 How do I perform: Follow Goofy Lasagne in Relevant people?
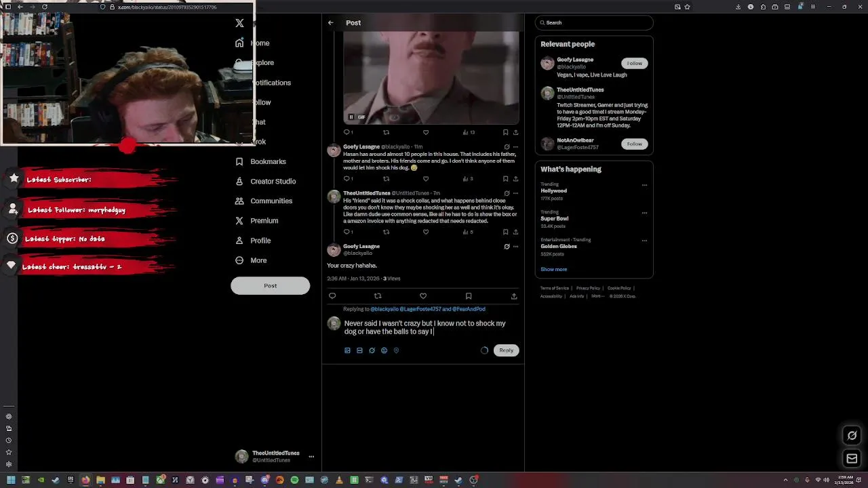634,63
